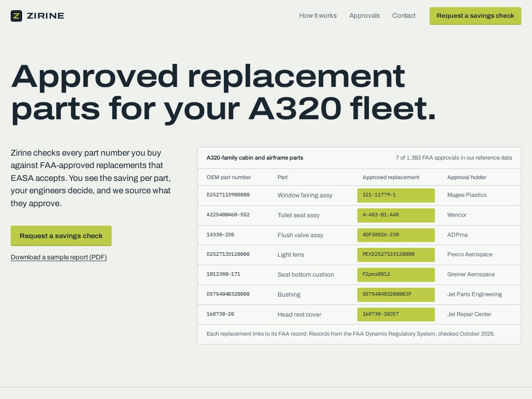Screen dimensions: 532x399
Task: Click the ZIRINE wordmark text
Action: [45, 16]
